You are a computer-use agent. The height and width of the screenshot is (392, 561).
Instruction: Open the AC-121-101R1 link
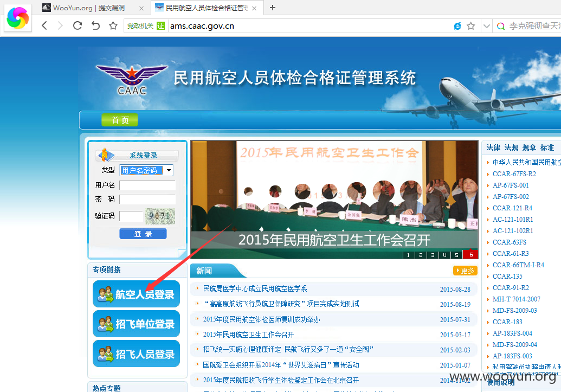click(513, 220)
